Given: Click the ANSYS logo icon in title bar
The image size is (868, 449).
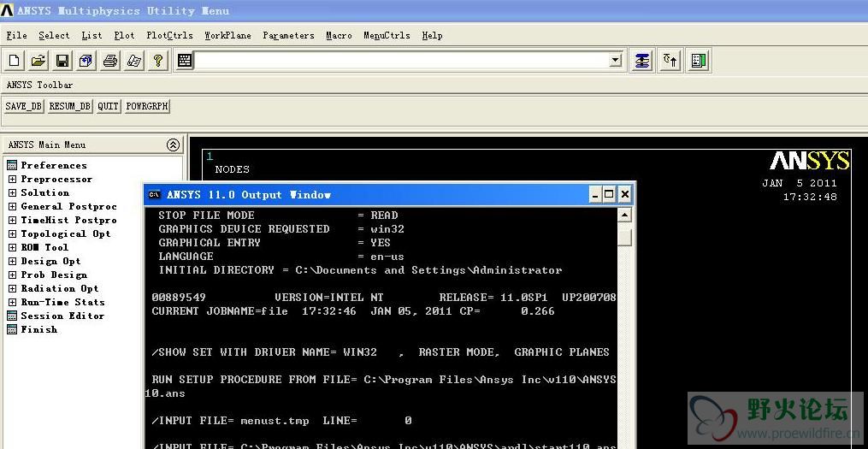Looking at the screenshot, I should coord(7,10).
